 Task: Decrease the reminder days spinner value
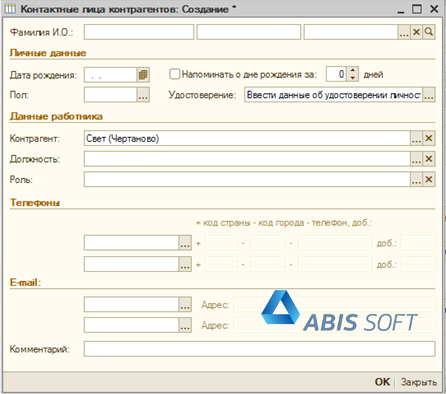353,78
